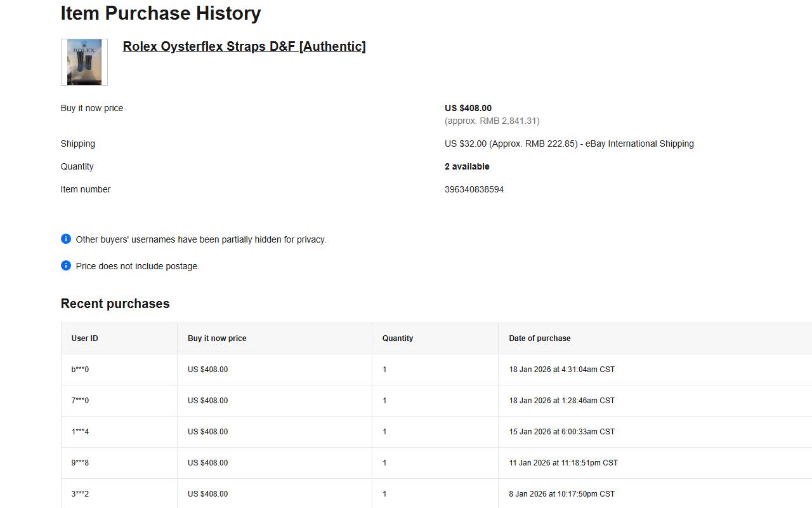812x508 pixels.
Task: Select purchase date 15 Jan 2026 6:00:33am
Action: (561, 432)
